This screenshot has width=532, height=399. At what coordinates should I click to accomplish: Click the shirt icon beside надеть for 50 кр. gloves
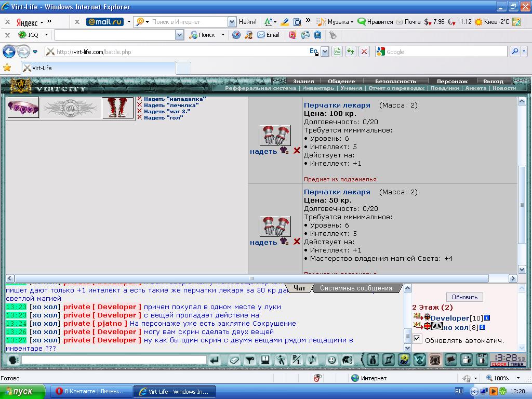tap(284, 241)
